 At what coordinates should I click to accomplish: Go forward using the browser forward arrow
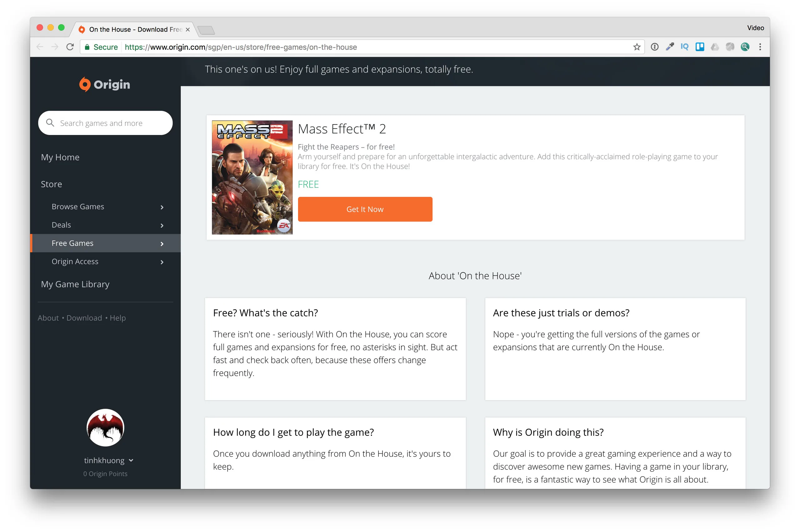click(x=55, y=47)
